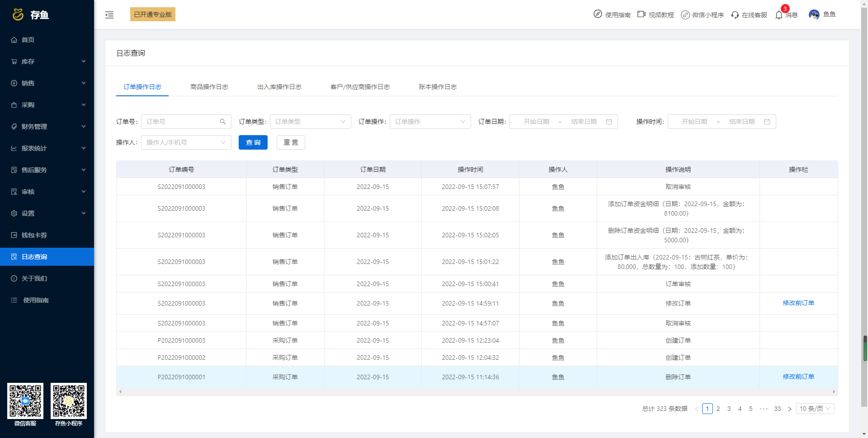
Task: Click the 关于我们 info icon in sidebar
Action: pos(14,278)
